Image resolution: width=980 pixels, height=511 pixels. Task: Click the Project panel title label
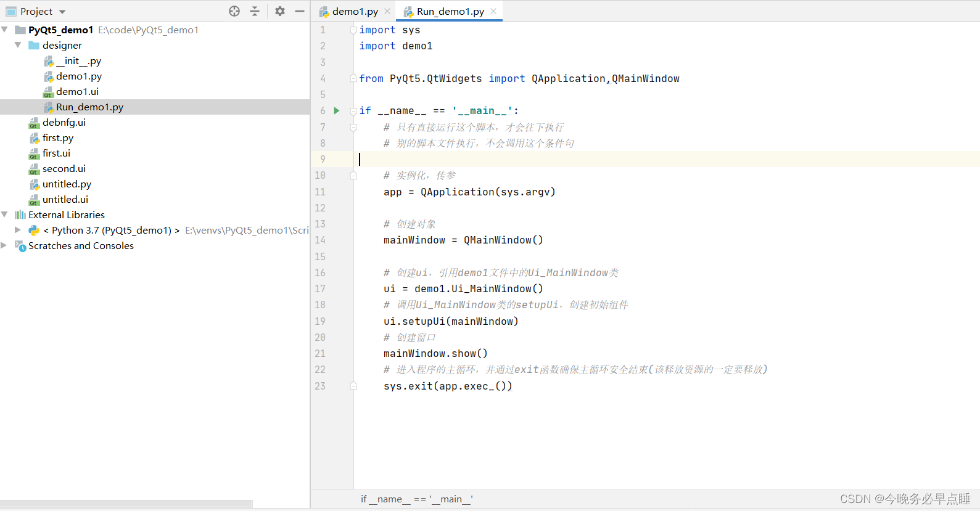(36, 11)
